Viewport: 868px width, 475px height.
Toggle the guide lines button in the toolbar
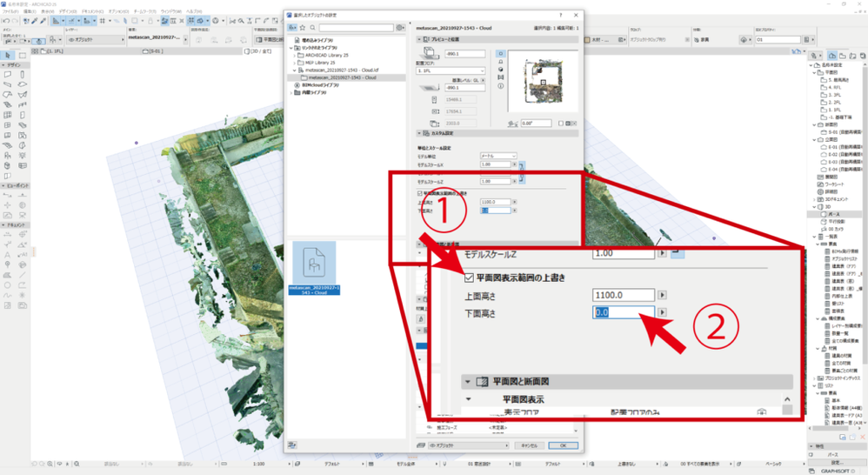pyautogui.click(x=70, y=21)
